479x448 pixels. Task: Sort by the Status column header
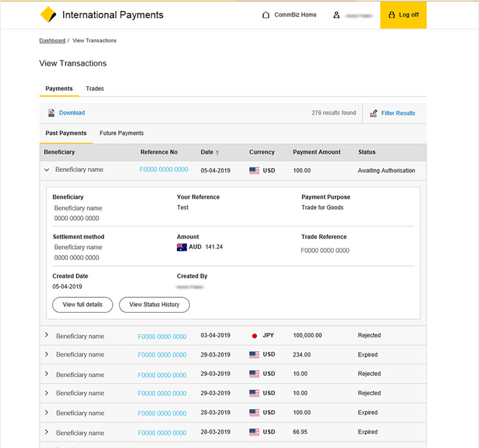pos(367,152)
